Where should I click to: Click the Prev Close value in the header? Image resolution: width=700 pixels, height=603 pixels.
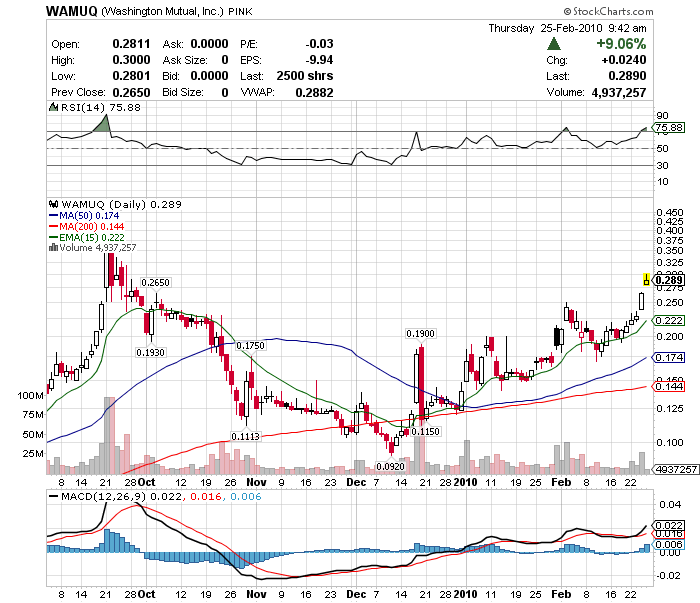click(x=131, y=92)
